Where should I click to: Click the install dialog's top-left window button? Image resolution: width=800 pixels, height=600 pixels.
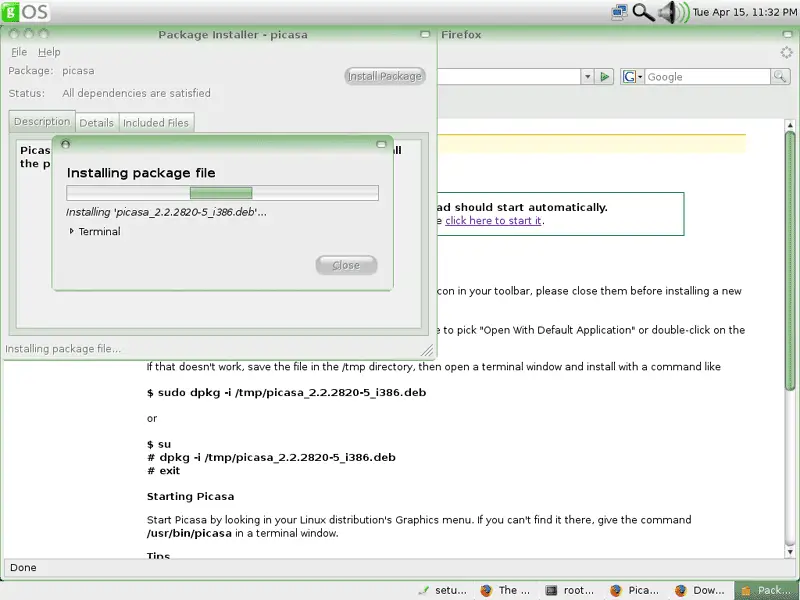pos(65,144)
